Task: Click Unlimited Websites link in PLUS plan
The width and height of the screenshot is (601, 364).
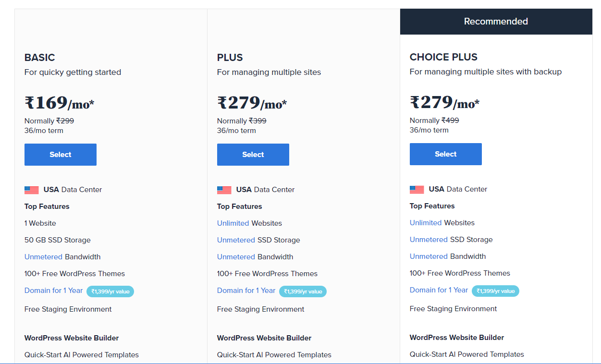Action: [x=233, y=223]
